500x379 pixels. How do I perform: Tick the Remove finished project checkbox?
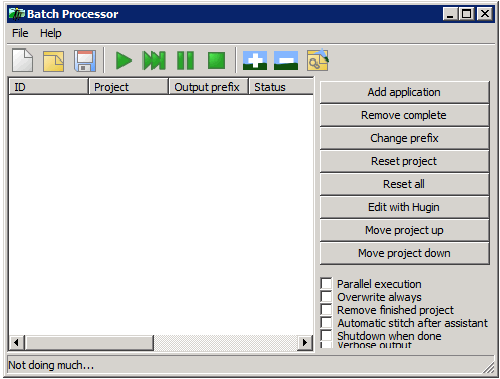click(x=326, y=309)
